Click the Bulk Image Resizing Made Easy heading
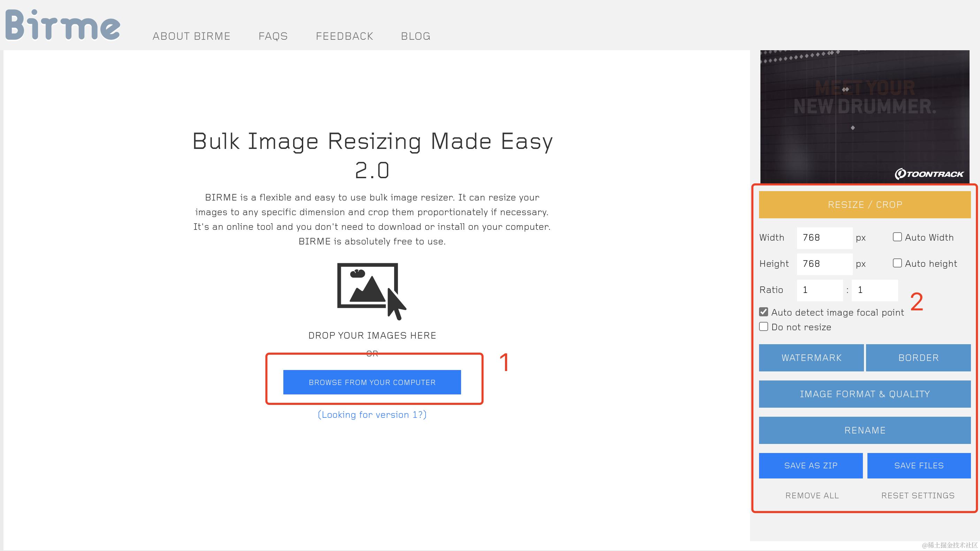980x551 pixels. pyautogui.click(x=372, y=156)
